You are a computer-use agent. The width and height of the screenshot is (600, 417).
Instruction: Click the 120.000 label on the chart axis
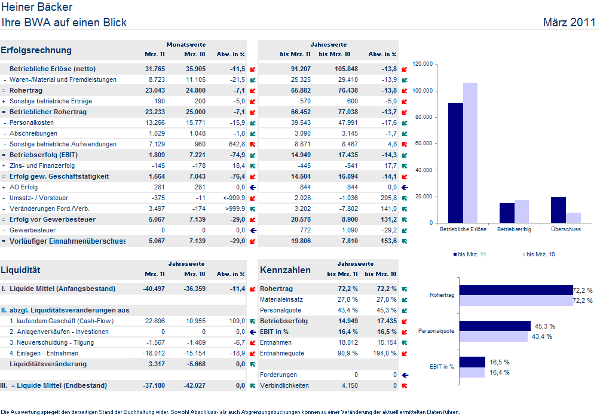tap(423, 64)
